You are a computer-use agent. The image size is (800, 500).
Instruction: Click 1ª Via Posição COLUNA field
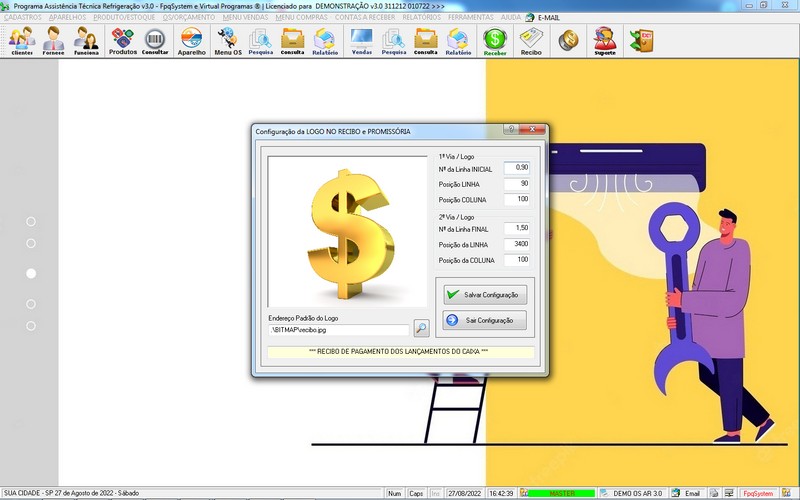(x=516, y=199)
